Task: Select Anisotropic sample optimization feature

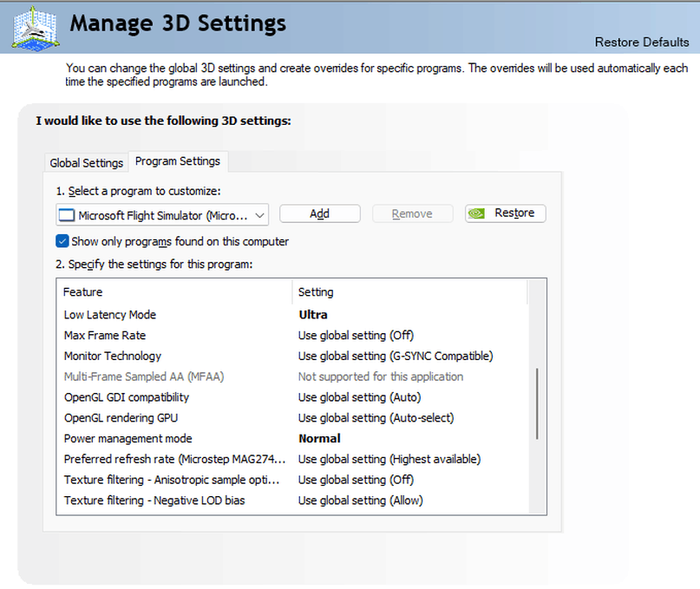Action: pyautogui.click(x=172, y=480)
